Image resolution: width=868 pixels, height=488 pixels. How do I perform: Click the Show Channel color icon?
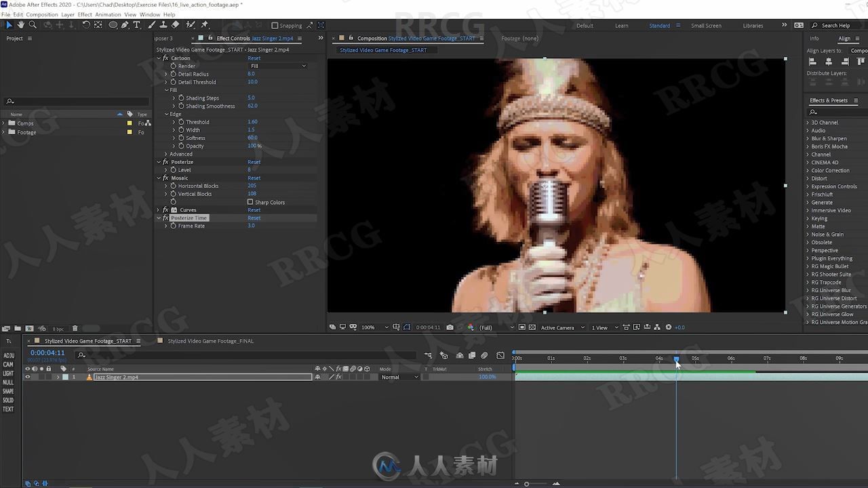[x=471, y=327]
